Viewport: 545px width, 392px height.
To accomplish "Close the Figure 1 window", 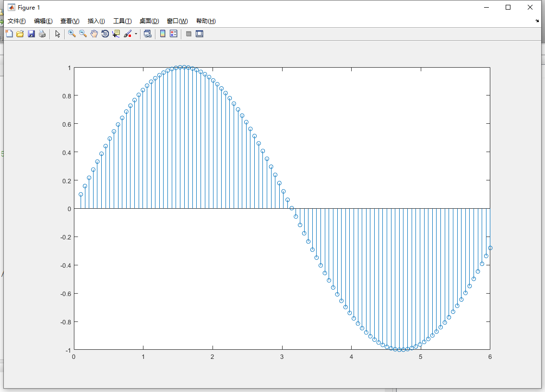I will click(530, 7).
